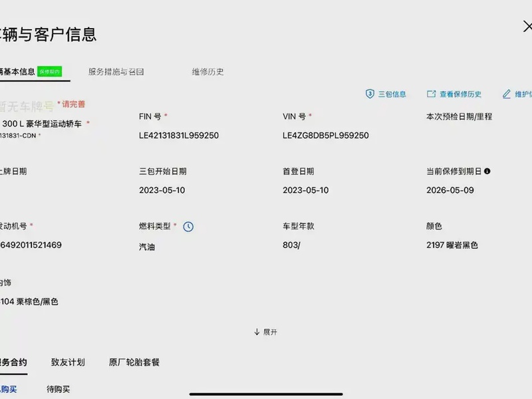532x399 pixels.
Task: Open 查看保修历史 via its export icon
Action: pos(431,94)
